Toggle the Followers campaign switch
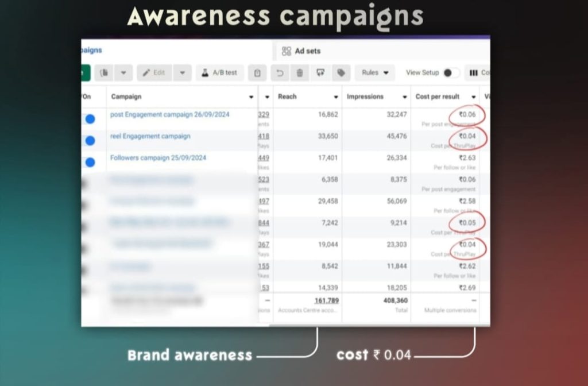 [89, 163]
